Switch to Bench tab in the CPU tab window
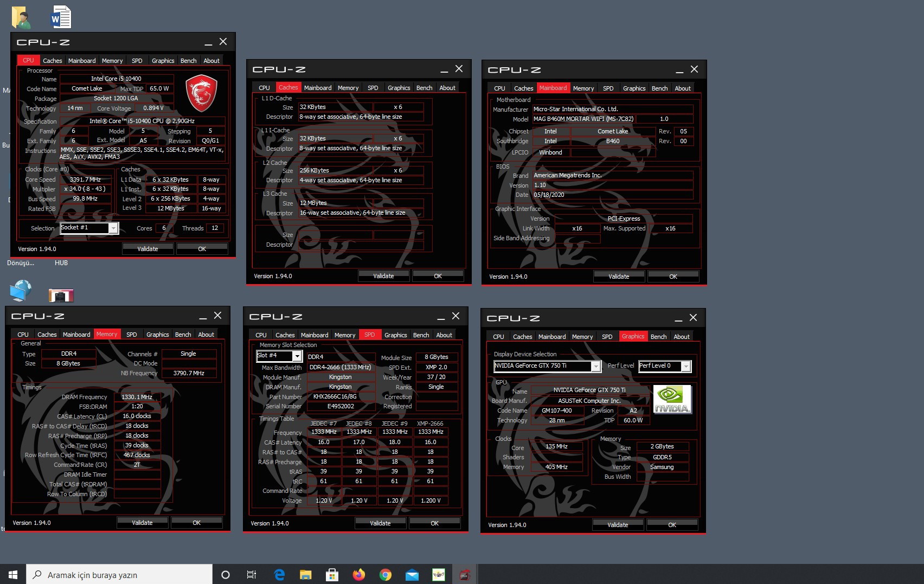Screen dimensions: 924x584 (x=189, y=61)
